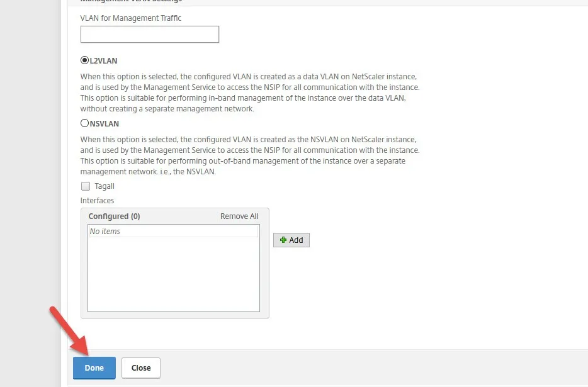Screen dimensions: 588x387
Task: Click the 'VLAN for Management Traffic' label
Action: (x=131, y=18)
